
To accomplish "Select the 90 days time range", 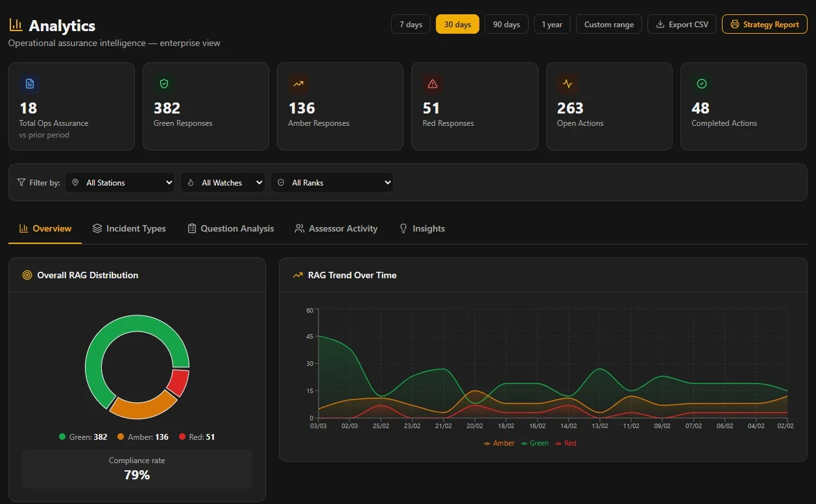I will pos(506,25).
